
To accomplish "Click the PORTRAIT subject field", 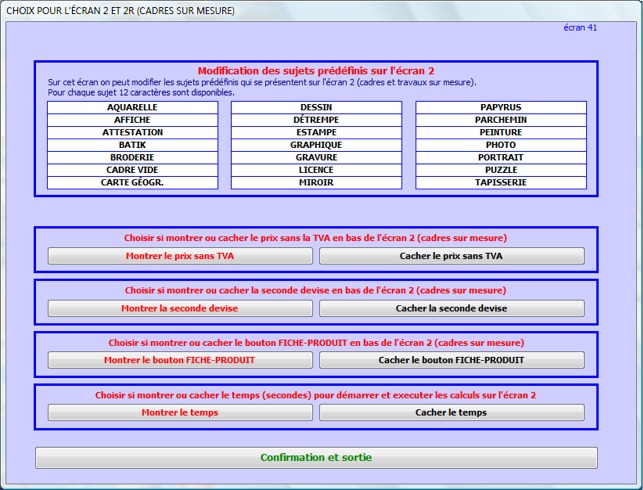I will point(501,157).
